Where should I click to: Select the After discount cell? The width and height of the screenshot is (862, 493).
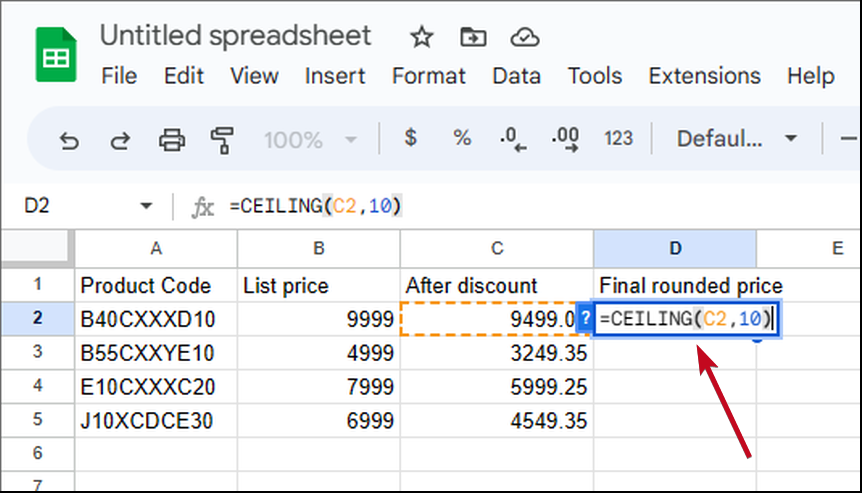(x=496, y=285)
